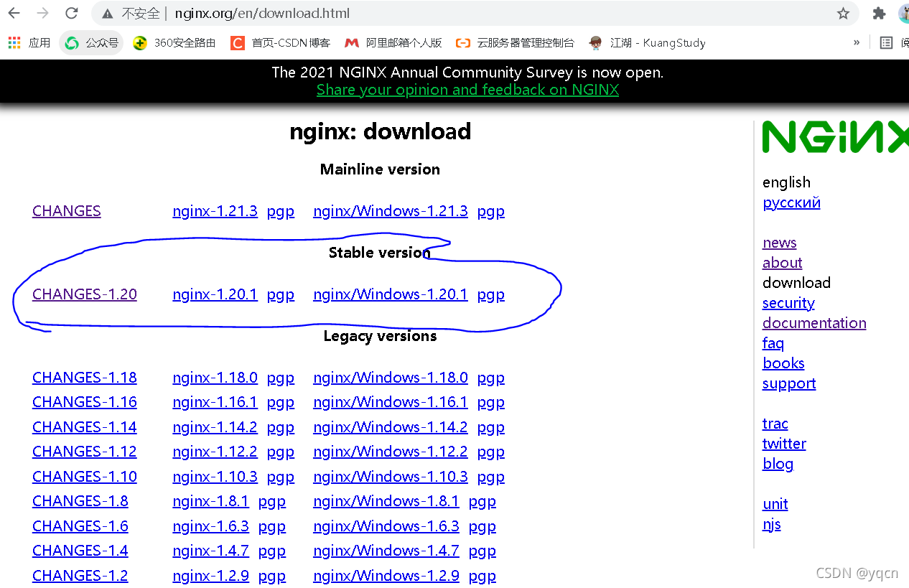Open CHANGES-1.4 link

[x=80, y=551]
